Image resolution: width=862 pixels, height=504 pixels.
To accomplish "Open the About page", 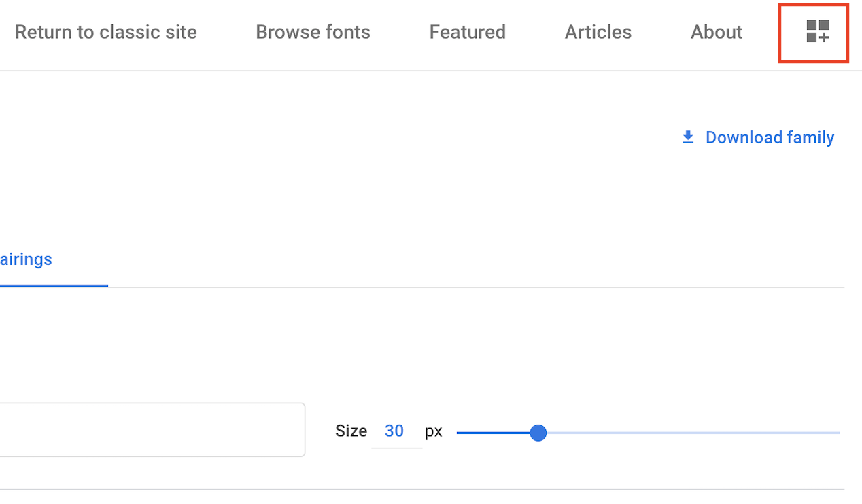I will click(x=717, y=32).
